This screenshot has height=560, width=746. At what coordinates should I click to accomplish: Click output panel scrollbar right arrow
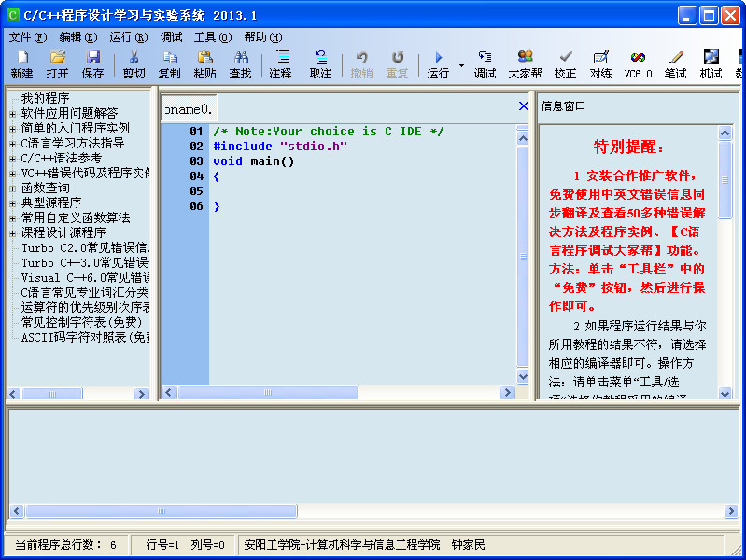click(x=731, y=511)
